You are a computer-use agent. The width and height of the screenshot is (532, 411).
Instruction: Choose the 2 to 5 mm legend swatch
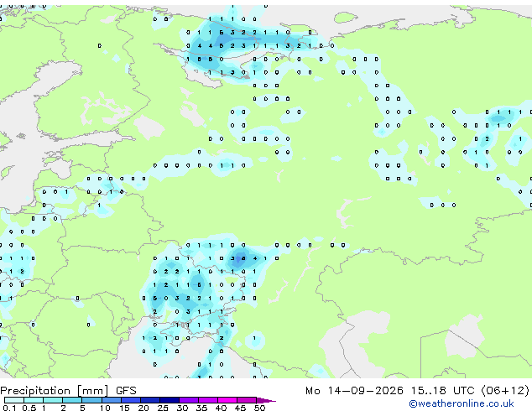click(x=72, y=400)
